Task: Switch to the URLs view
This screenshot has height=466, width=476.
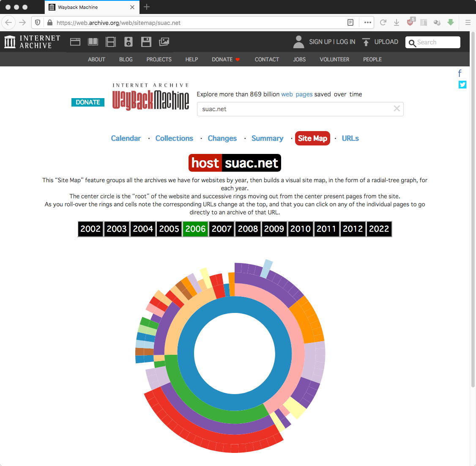Action: 350,138
